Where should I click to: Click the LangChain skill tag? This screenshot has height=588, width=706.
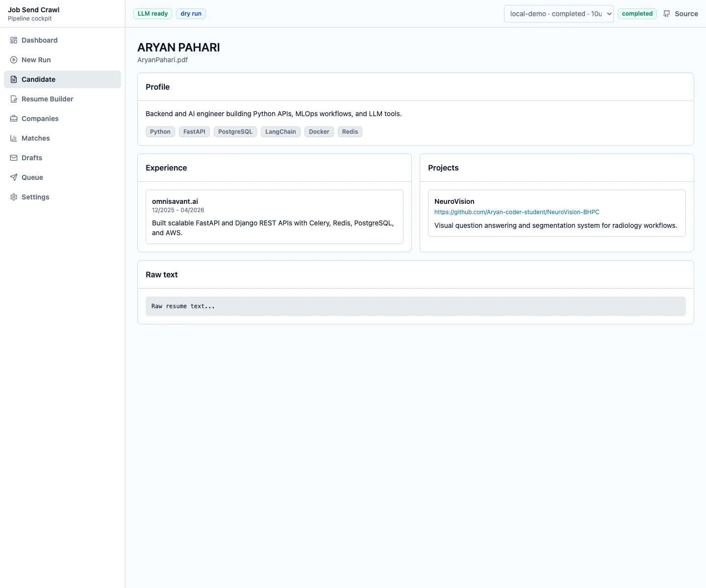280,132
